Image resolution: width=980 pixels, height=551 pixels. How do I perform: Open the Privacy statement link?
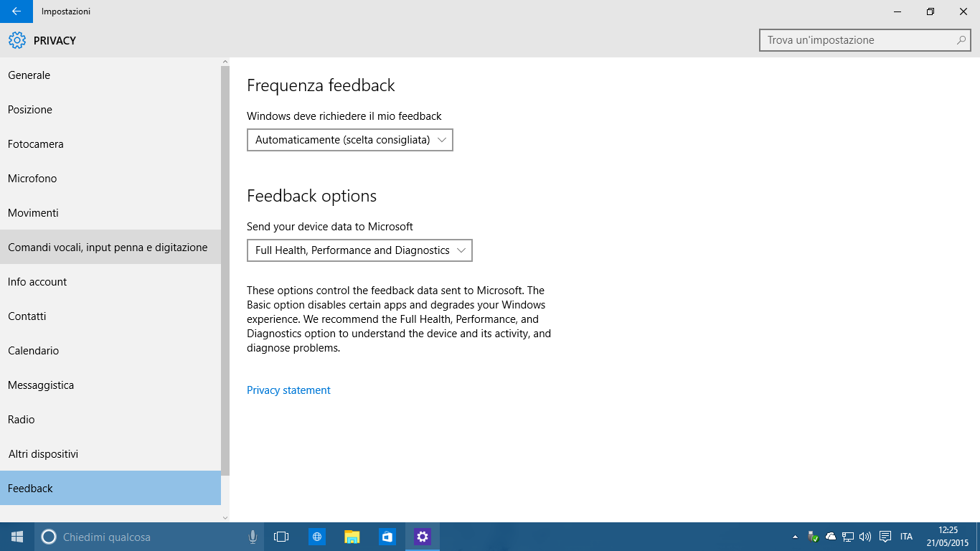tap(288, 390)
